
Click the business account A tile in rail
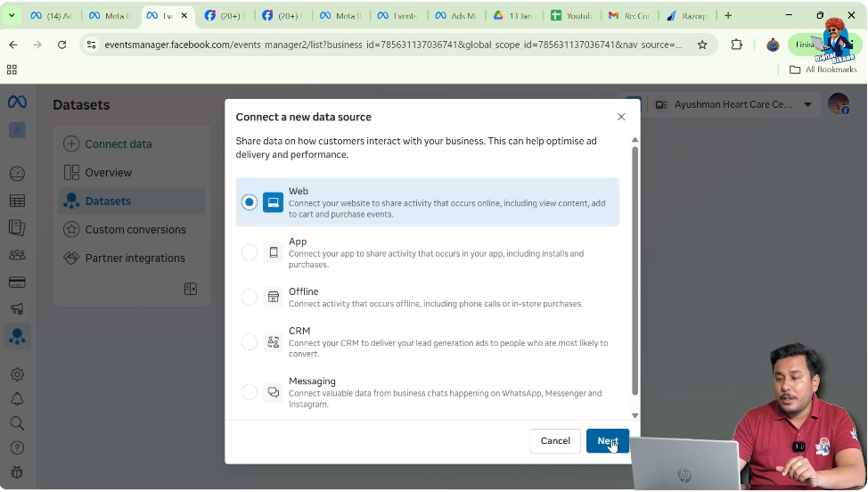coord(17,130)
